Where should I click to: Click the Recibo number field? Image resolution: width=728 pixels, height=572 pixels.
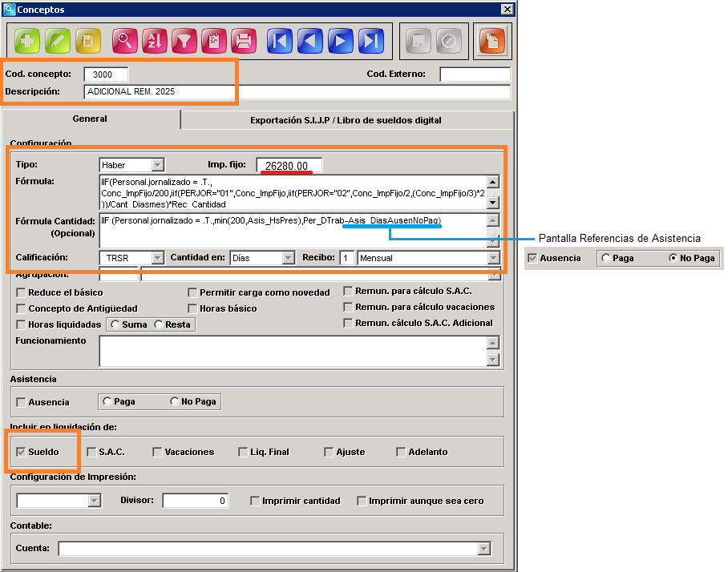click(x=347, y=257)
